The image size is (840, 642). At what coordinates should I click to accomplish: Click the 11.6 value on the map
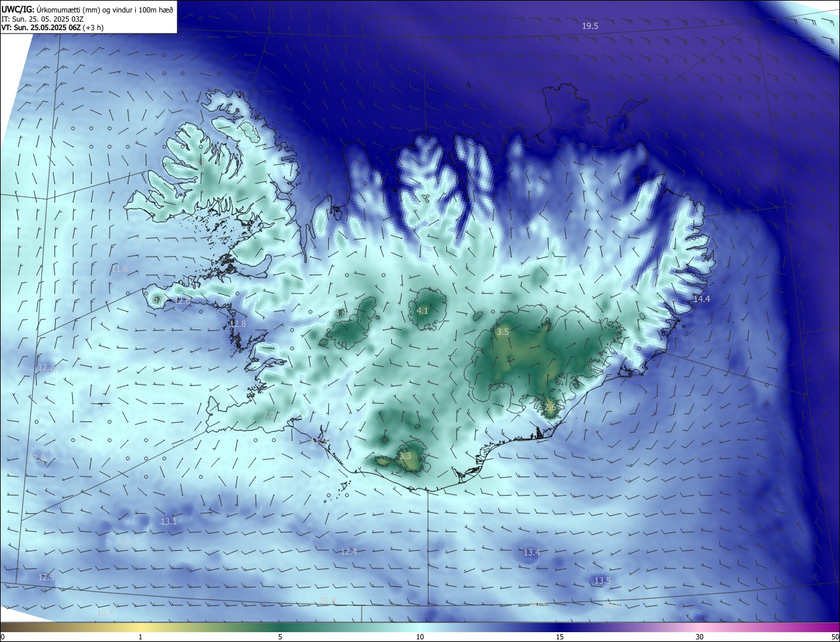(119, 269)
